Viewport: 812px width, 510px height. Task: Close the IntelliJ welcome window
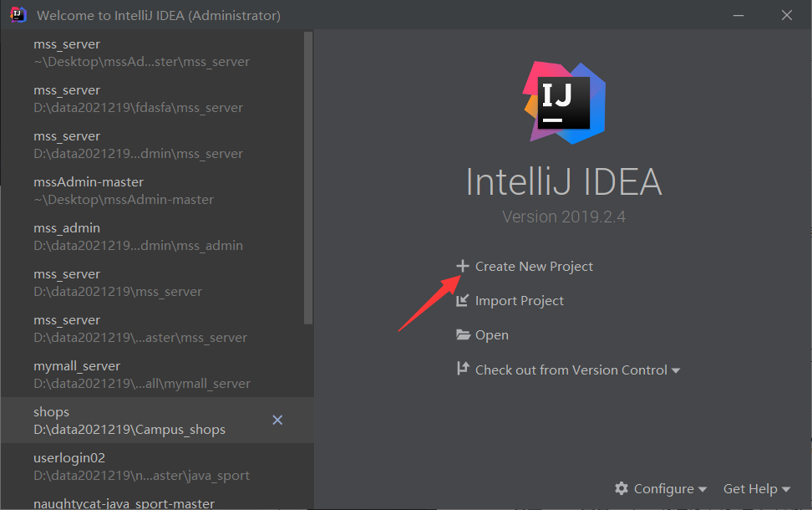tap(787, 15)
